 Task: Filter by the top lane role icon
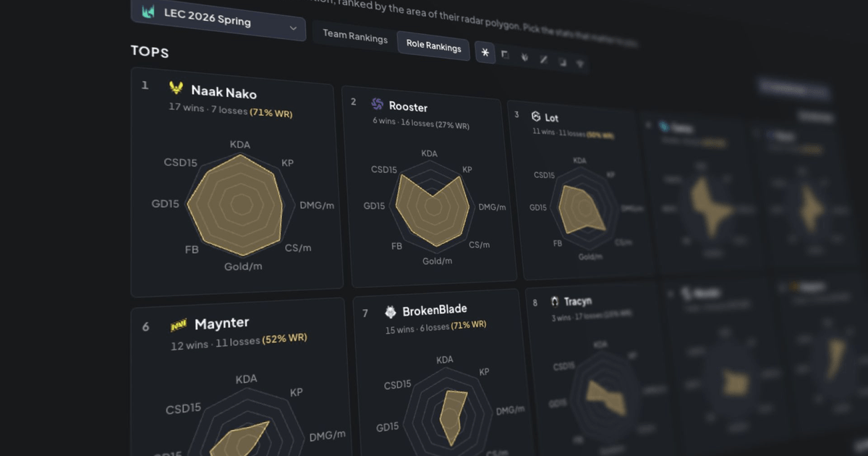click(505, 55)
